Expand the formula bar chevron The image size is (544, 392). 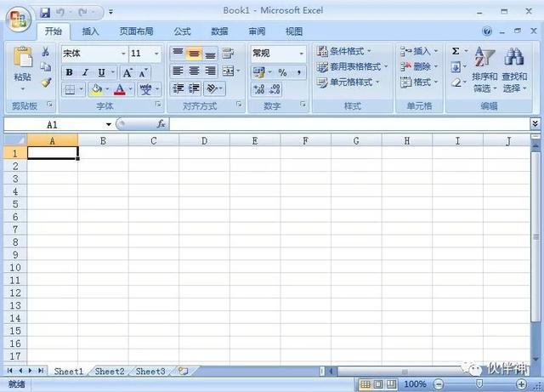535,123
